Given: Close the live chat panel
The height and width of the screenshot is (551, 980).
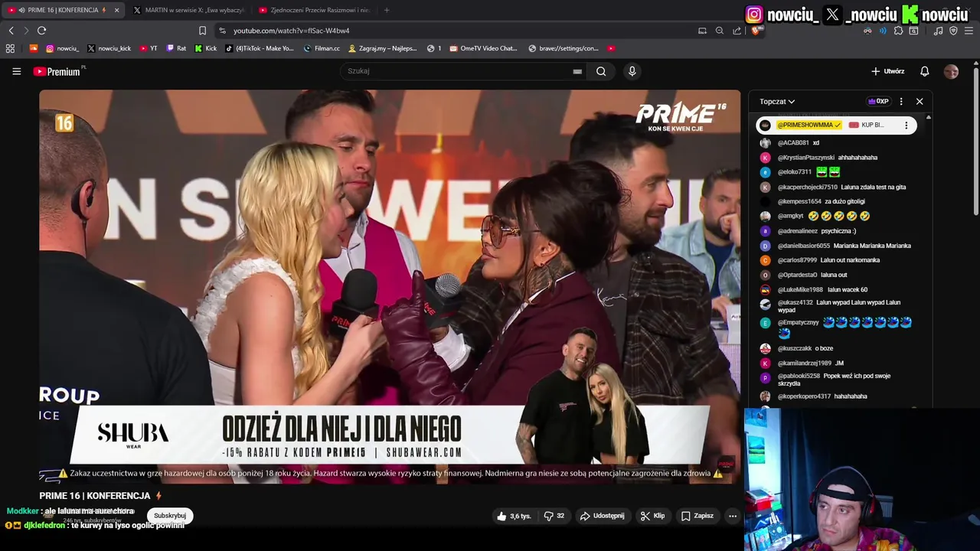Looking at the screenshot, I should tap(920, 101).
